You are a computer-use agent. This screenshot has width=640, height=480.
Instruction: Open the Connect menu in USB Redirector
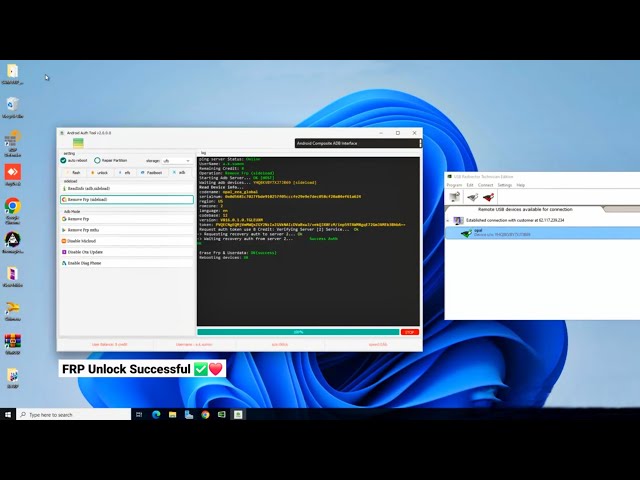[x=485, y=185]
